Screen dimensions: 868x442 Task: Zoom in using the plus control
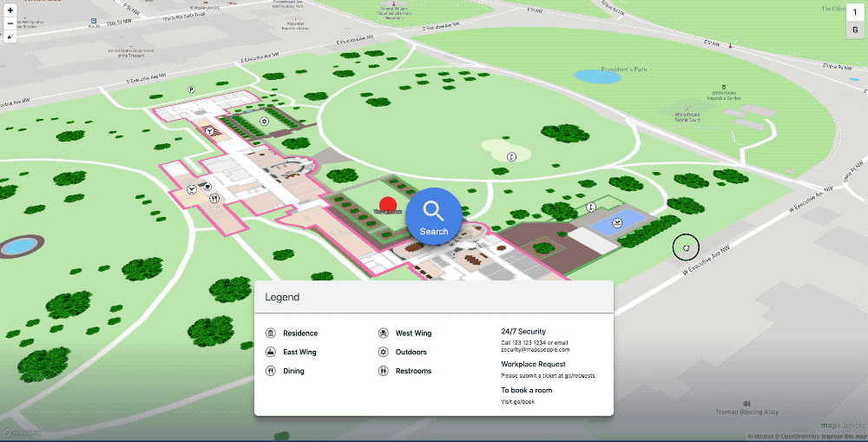point(10,10)
